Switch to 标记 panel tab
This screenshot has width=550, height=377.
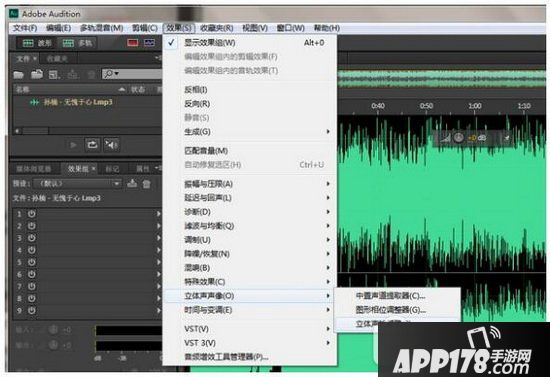point(112,169)
